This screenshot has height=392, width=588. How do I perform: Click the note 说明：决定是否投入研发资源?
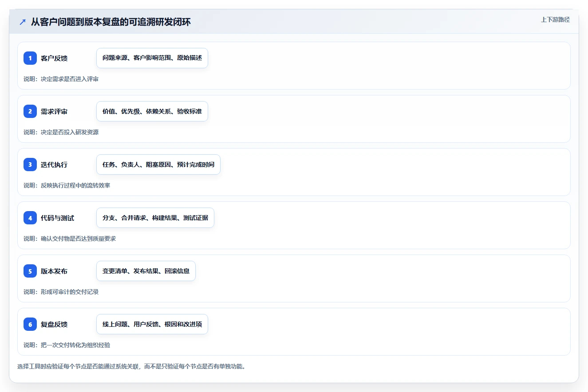(61, 132)
